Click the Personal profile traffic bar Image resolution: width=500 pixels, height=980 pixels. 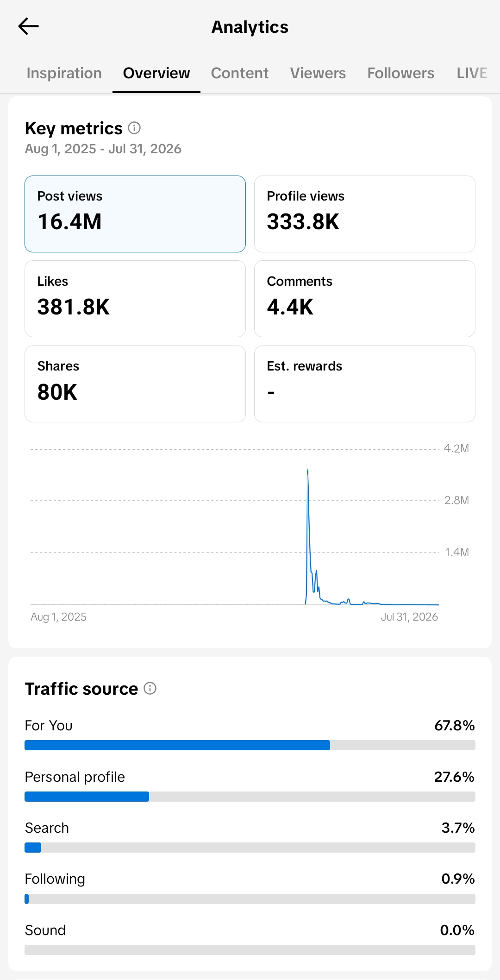point(250,797)
